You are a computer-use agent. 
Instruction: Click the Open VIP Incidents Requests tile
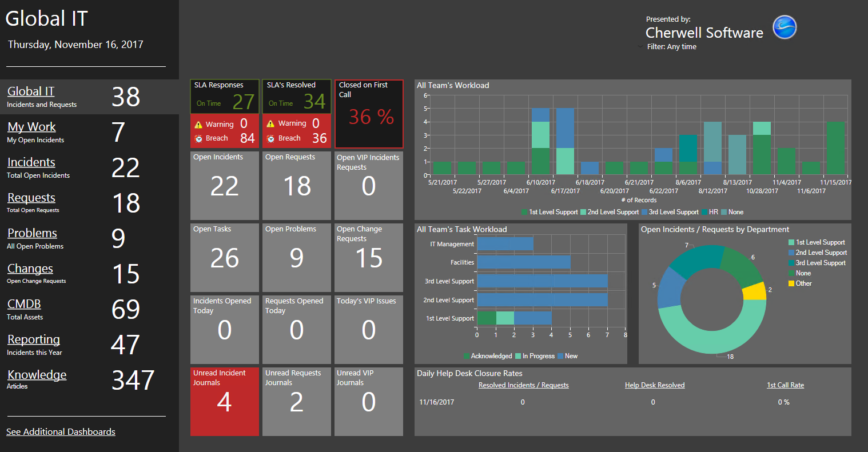(x=369, y=186)
